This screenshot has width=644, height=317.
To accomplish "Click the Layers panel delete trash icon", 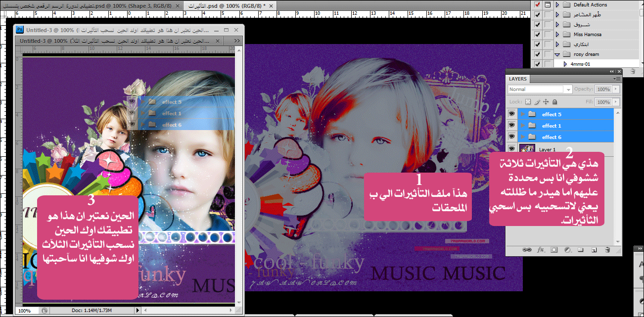I will click(607, 250).
